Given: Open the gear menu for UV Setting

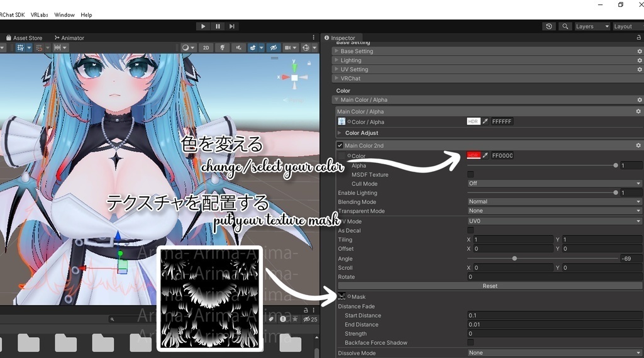Looking at the screenshot, I should 640,69.
